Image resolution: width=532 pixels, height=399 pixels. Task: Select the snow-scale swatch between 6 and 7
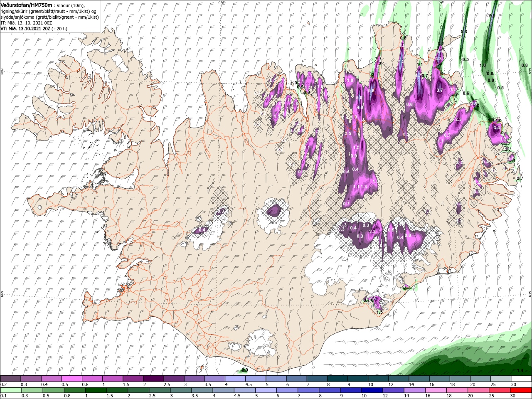coord(296,379)
